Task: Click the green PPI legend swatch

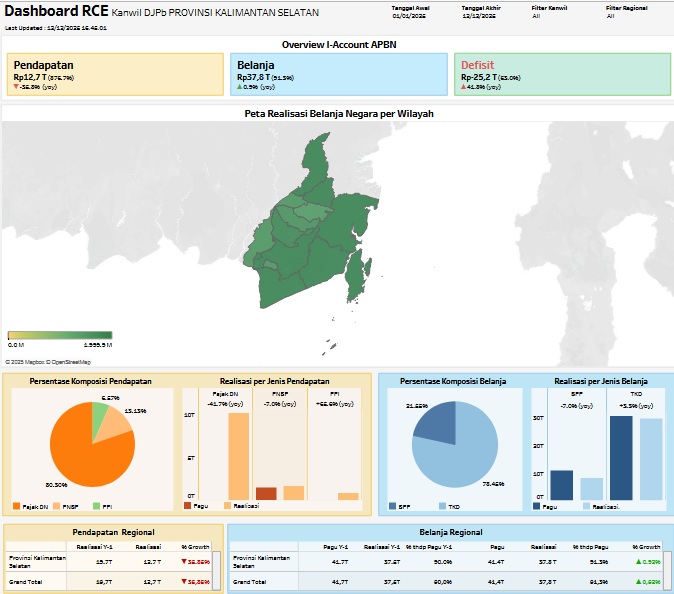Action: tap(96, 507)
